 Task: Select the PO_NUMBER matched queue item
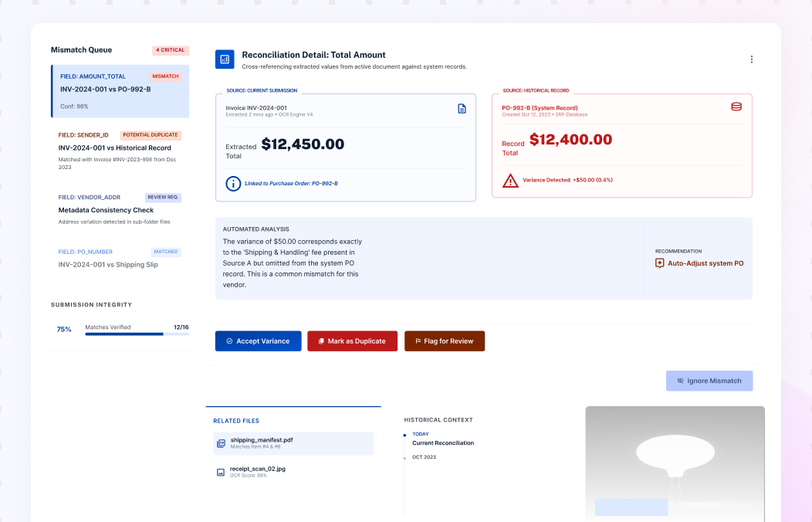coord(120,259)
